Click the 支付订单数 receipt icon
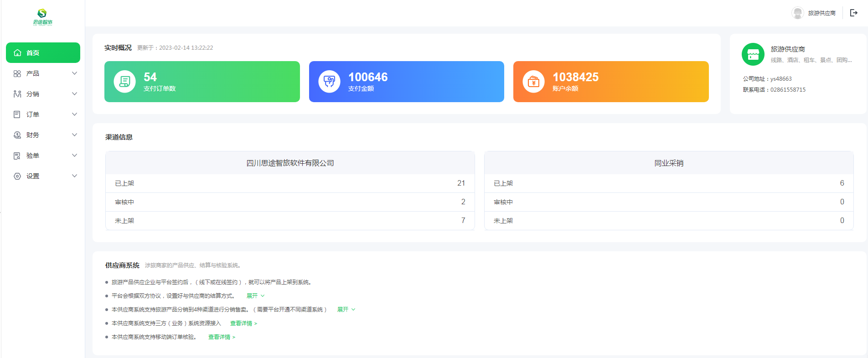The image size is (868, 358). pos(124,82)
